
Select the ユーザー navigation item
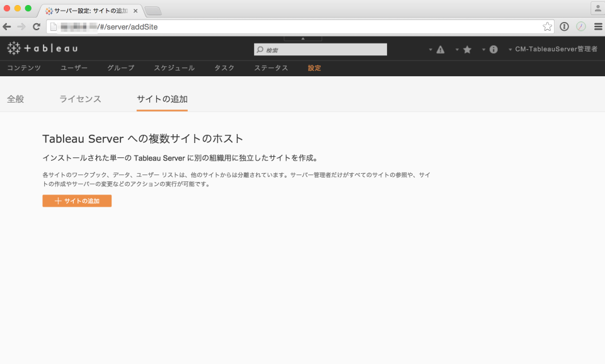(74, 67)
